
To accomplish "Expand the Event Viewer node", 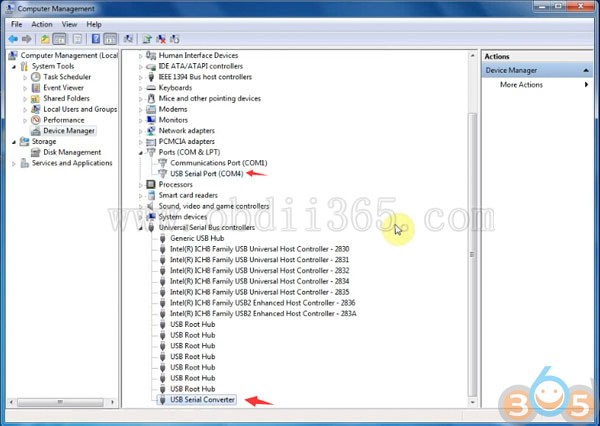I will click(25, 88).
